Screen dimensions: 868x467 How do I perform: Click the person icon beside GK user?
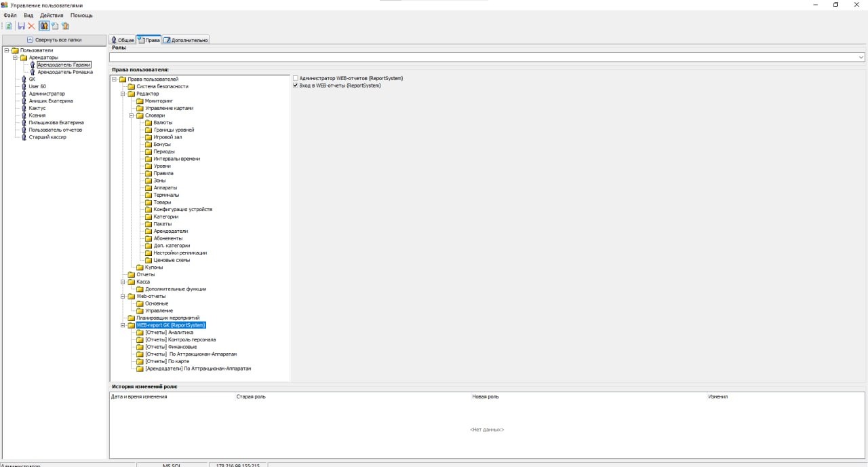[24, 79]
